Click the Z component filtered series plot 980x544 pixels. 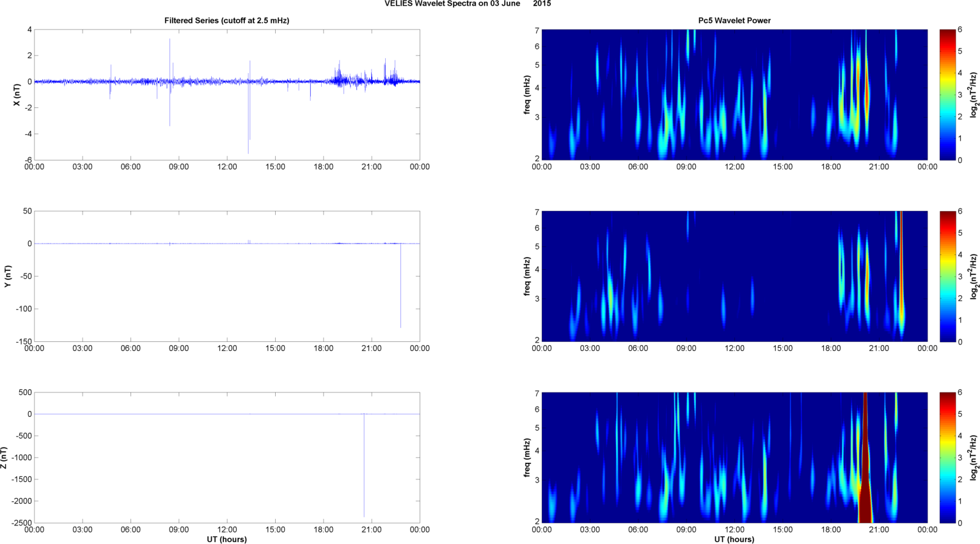(x=227, y=458)
